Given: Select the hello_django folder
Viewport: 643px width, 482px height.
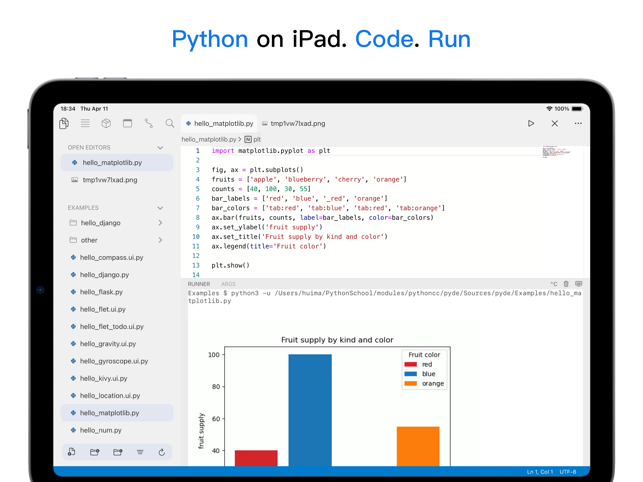Looking at the screenshot, I should coord(117,223).
